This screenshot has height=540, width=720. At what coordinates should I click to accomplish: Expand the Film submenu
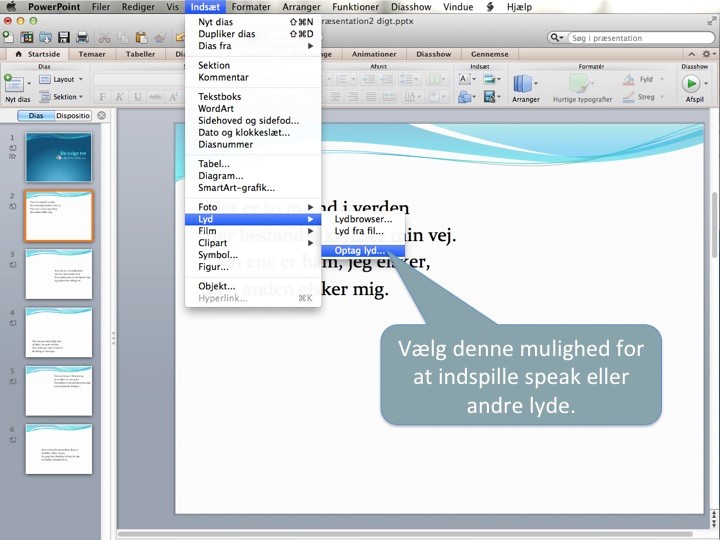pyautogui.click(x=253, y=231)
